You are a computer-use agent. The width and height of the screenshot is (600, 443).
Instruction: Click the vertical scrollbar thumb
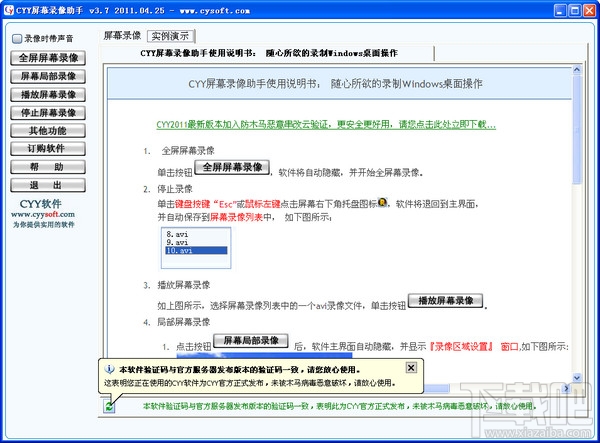click(577, 129)
